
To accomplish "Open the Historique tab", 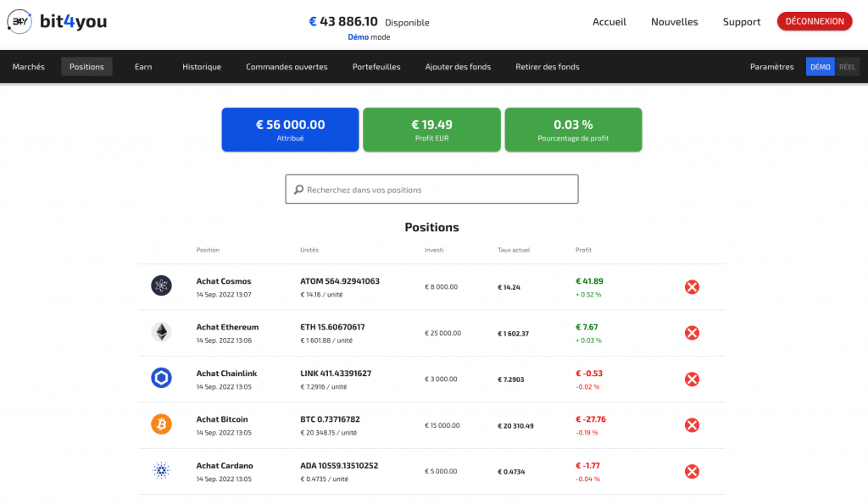I will 202,67.
